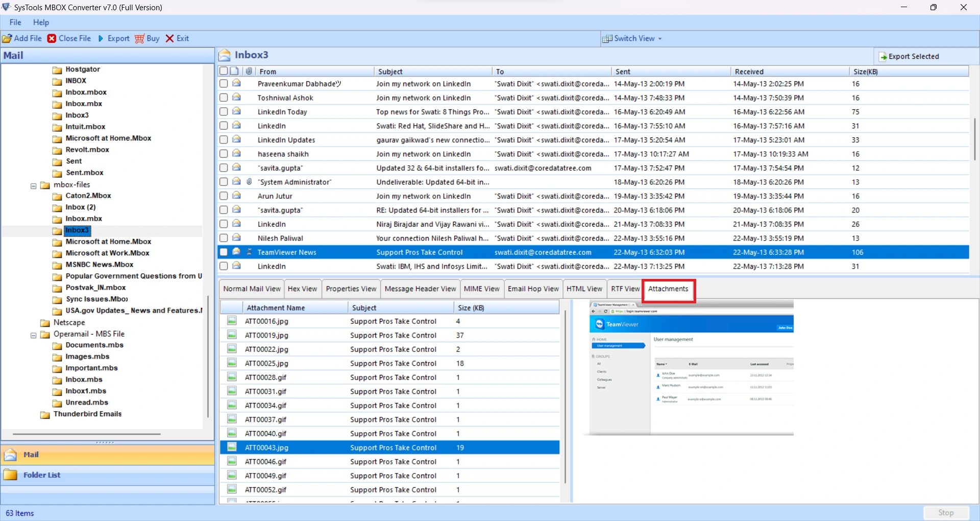Click the Switch View grid icon
The width and height of the screenshot is (980, 521).
click(x=607, y=39)
